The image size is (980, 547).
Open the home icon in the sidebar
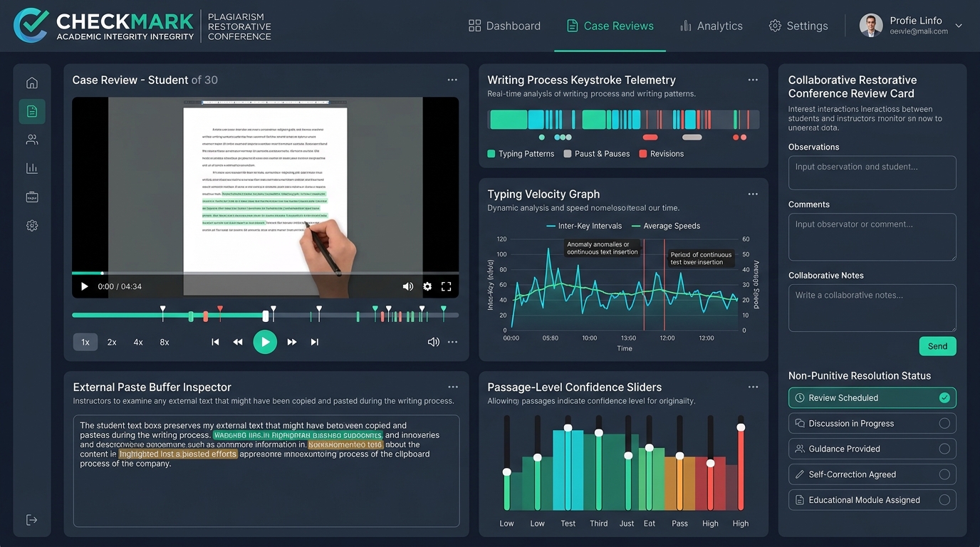[32, 83]
